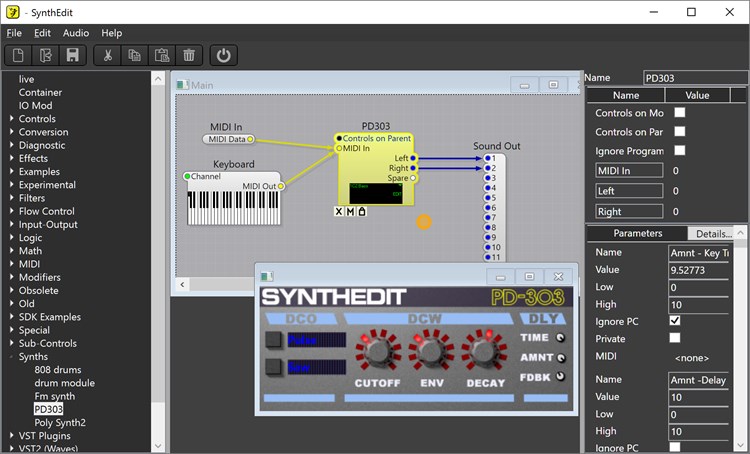The width and height of the screenshot is (750, 454).
Task: Click the lock icon under PD303 module
Action: click(362, 211)
